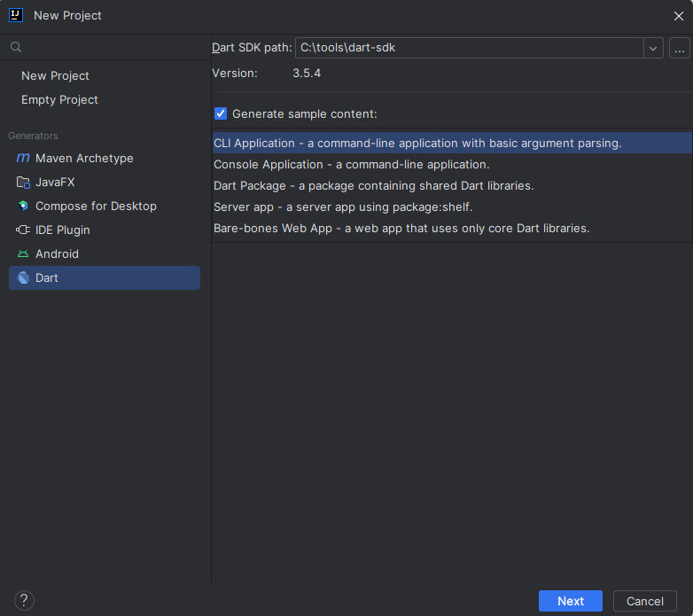The image size is (693, 616).
Task: Select Console Application template
Action: click(452, 164)
